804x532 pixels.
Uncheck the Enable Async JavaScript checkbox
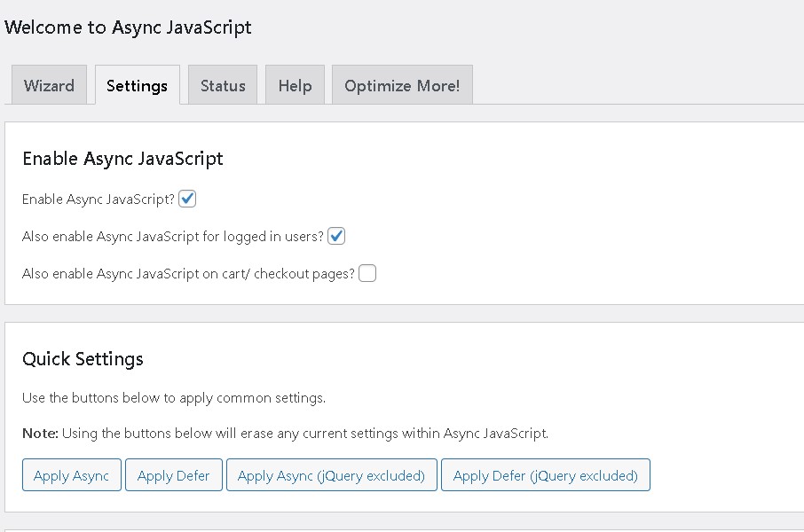(x=187, y=199)
